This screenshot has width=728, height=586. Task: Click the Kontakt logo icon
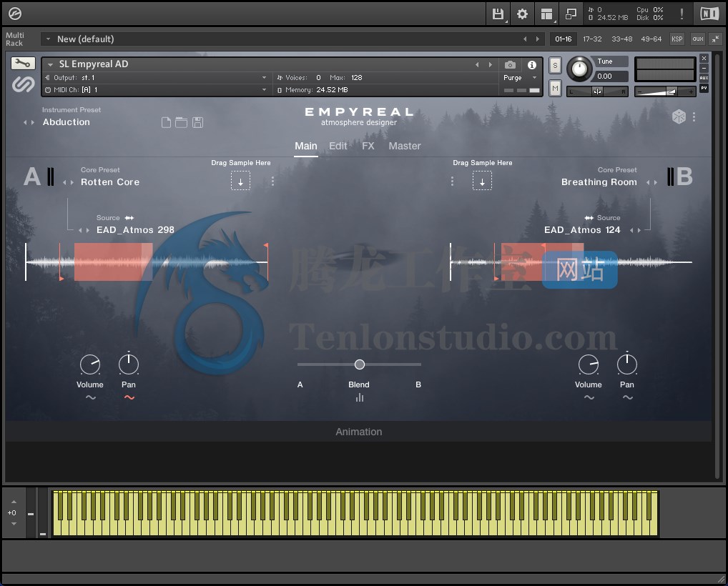(x=15, y=14)
